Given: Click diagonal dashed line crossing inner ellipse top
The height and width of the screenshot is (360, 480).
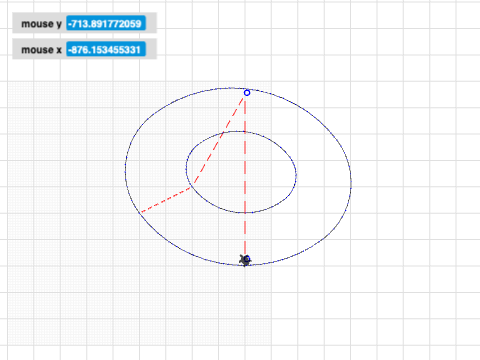Looking at the screenshot, I should click(x=223, y=133).
